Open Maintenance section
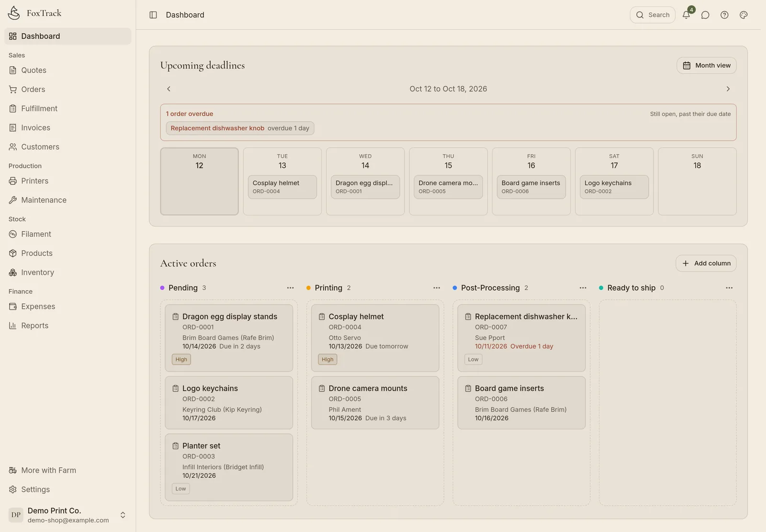Viewport: 766px width, 532px height. tap(68, 200)
